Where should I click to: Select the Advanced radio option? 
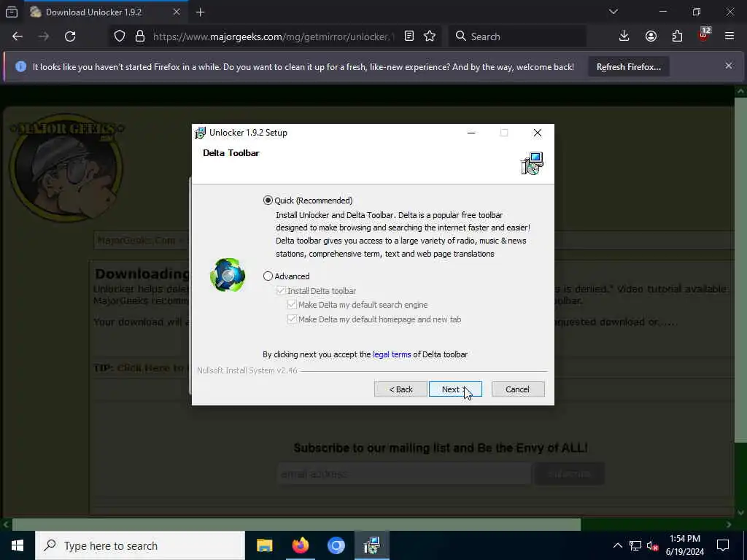click(268, 276)
